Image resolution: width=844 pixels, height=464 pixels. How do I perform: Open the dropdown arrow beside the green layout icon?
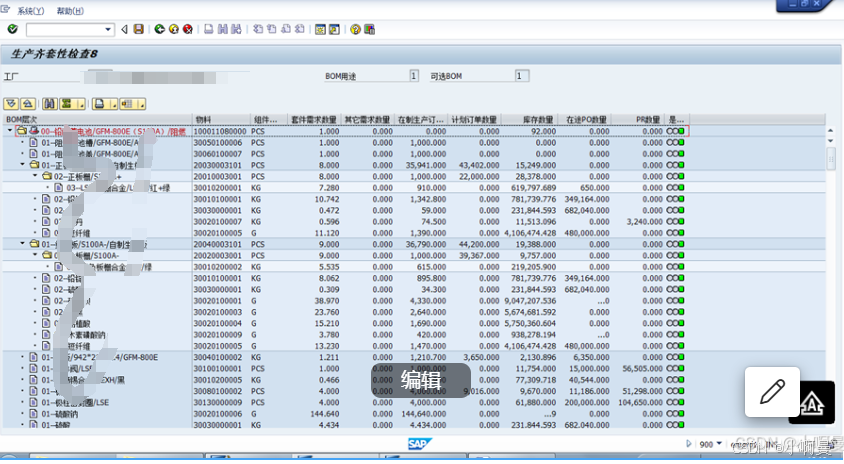point(80,104)
